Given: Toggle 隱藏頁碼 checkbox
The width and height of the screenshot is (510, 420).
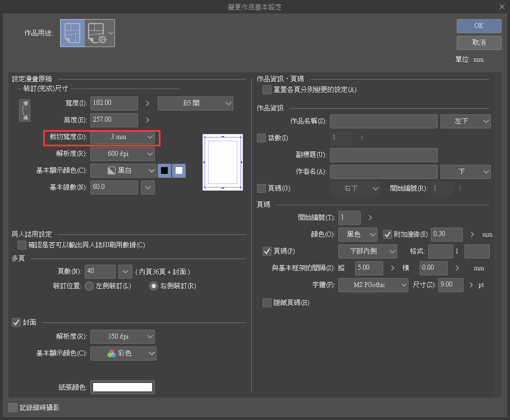Looking at the screenshot, I should click(267, 303).
